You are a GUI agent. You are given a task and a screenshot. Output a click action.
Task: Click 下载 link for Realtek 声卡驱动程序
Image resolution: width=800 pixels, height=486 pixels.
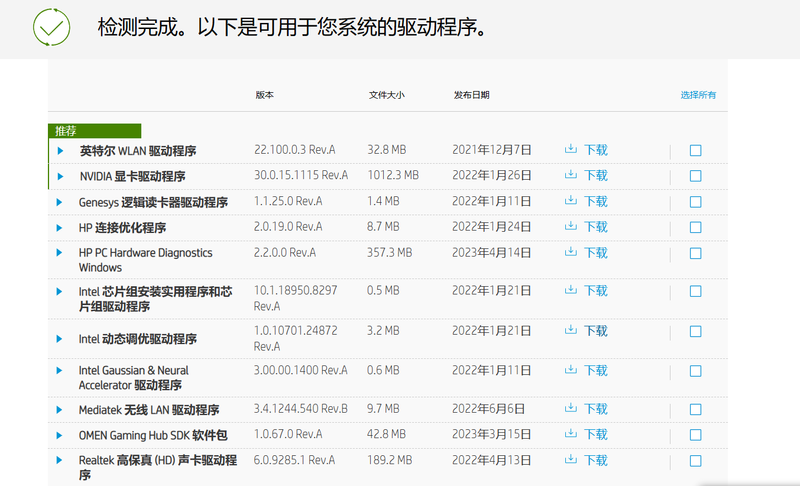click(596, 460)
